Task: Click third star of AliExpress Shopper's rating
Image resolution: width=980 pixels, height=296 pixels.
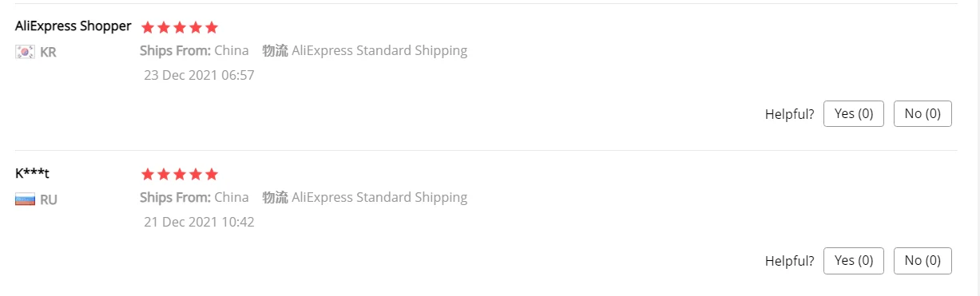Action: 180,27
